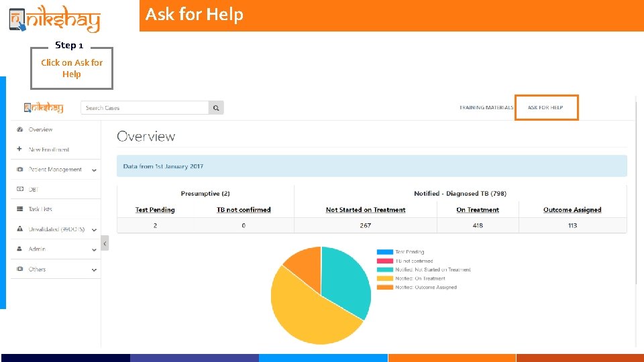The height and width of the screenshot is (362, 644).
Task: Click the Data from 1st January 2017 banner
Action: pyautogui.click(x=372, y=166)
